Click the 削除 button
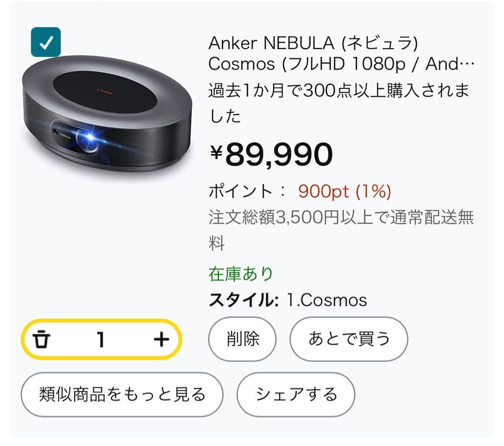Viewport: 504px width, 446px height. point(243,340)
